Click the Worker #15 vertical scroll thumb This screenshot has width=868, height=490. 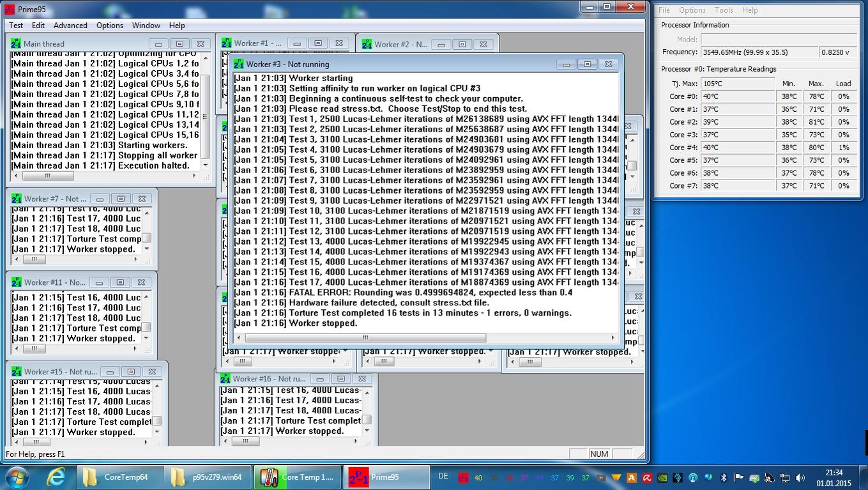[156, 421]
